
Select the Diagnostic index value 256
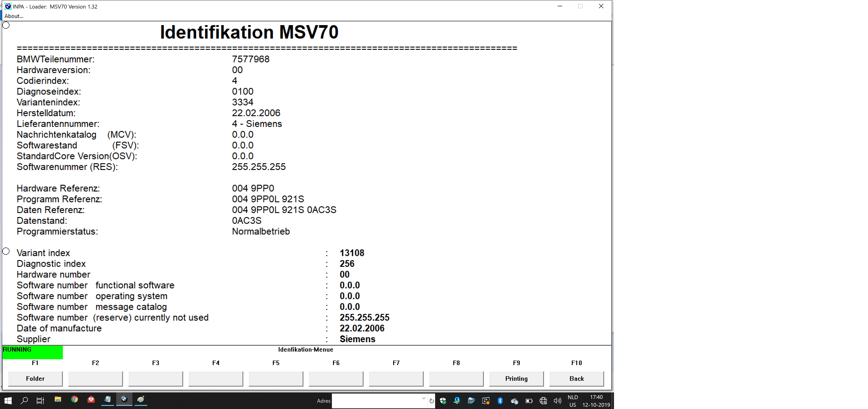(347, 264)
